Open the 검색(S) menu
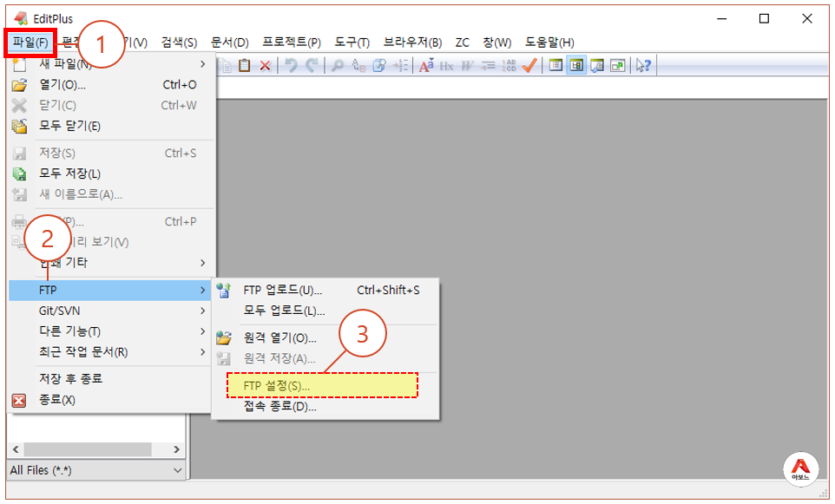The width and height of the screenshot is (835, 504). pos(179,43)
